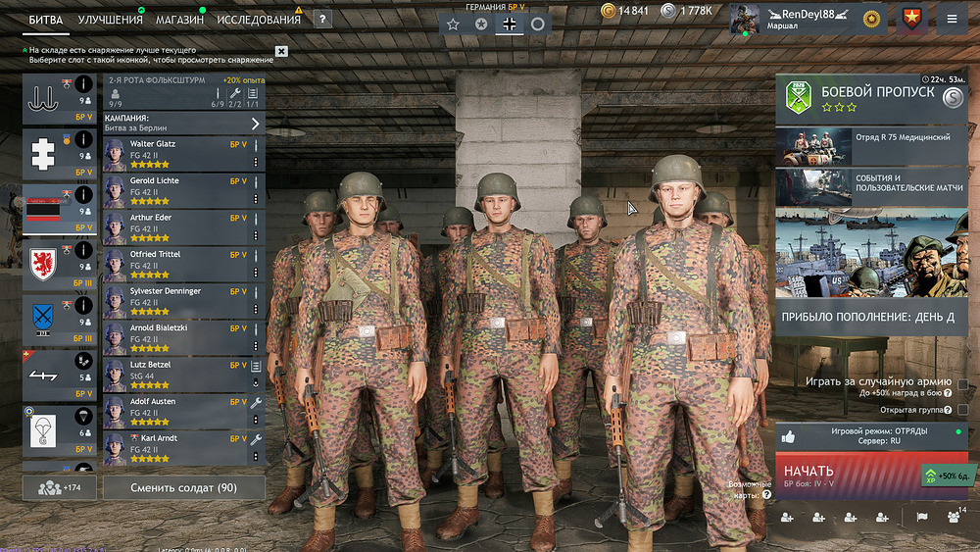This screenshot has height=552, width=980.
Task: Select the German cross faction icon
Action: click(x=510, y=25)
